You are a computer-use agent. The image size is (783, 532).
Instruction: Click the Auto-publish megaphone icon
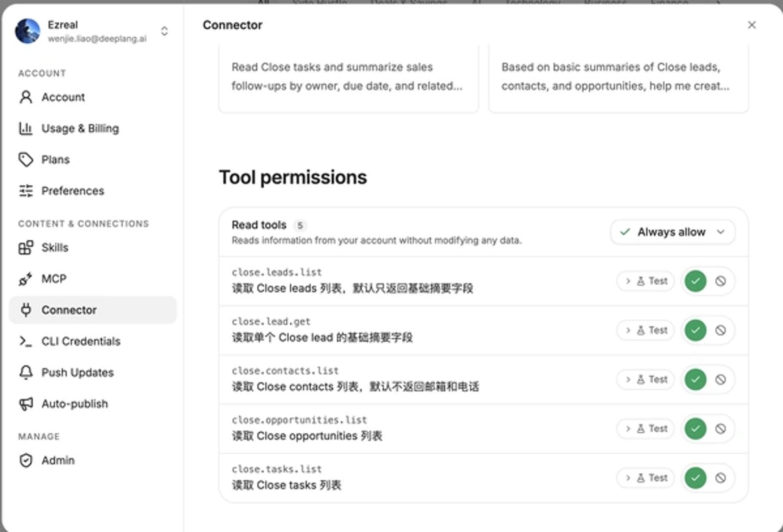click(x=26, y=404)
